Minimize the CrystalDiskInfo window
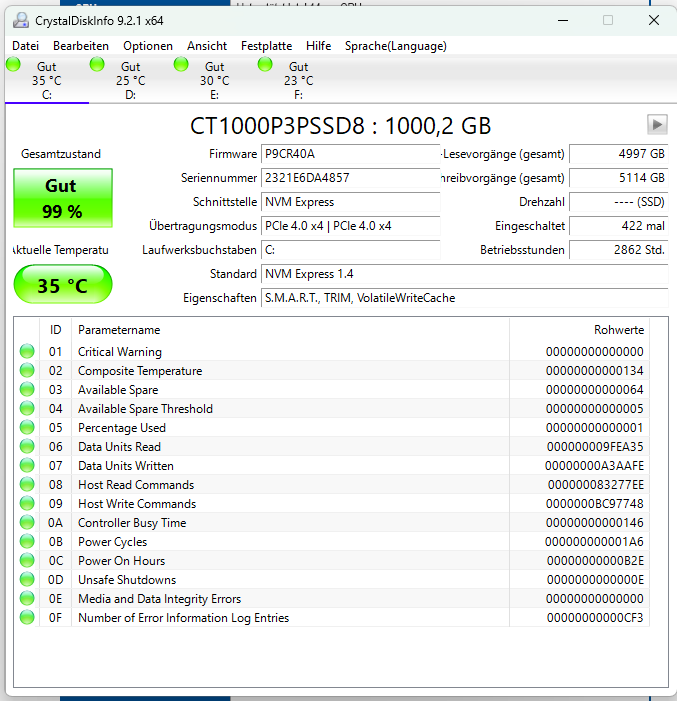The height and width of the screenshot is (701, 677). point(563,20)
